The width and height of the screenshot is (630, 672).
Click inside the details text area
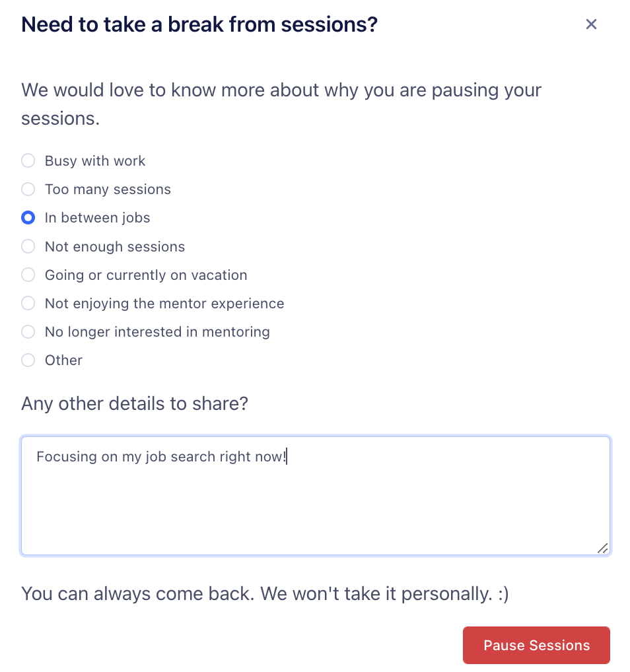point(316,495)
